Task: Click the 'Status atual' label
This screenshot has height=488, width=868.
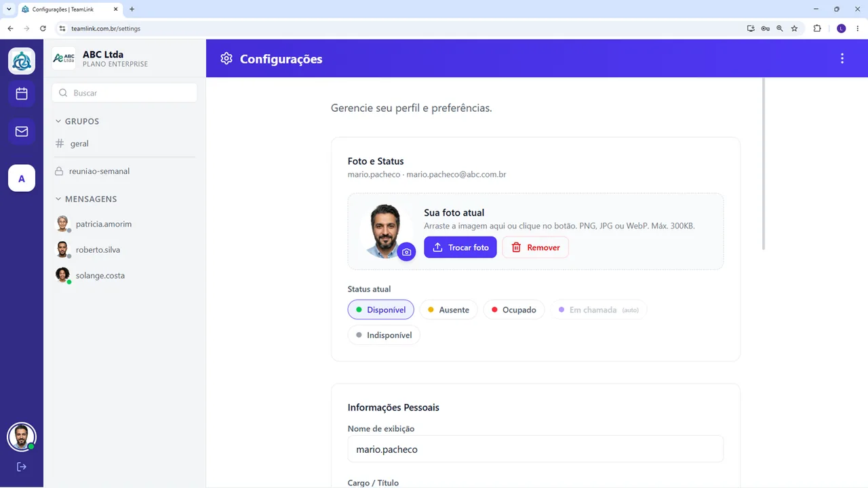Action: [x=369, y=289]
